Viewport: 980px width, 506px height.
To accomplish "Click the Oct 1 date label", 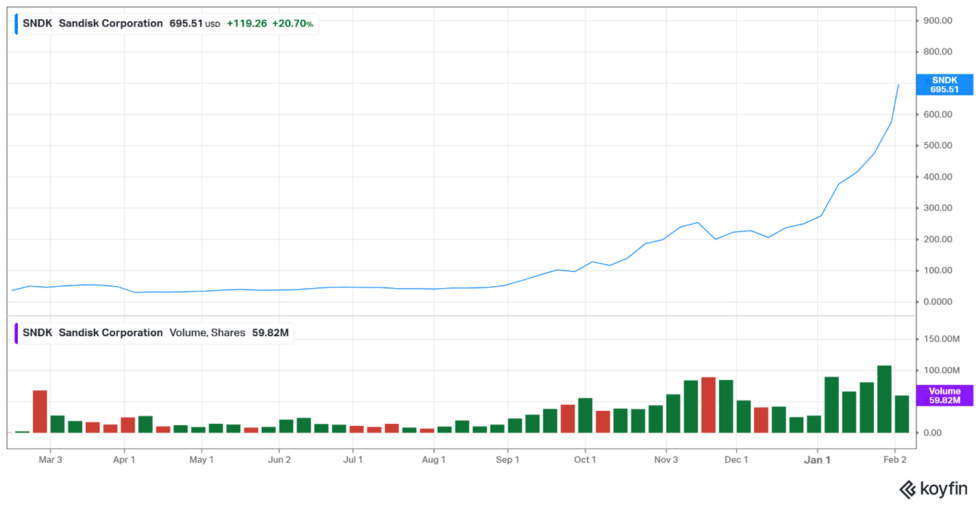I will point(585,459).
